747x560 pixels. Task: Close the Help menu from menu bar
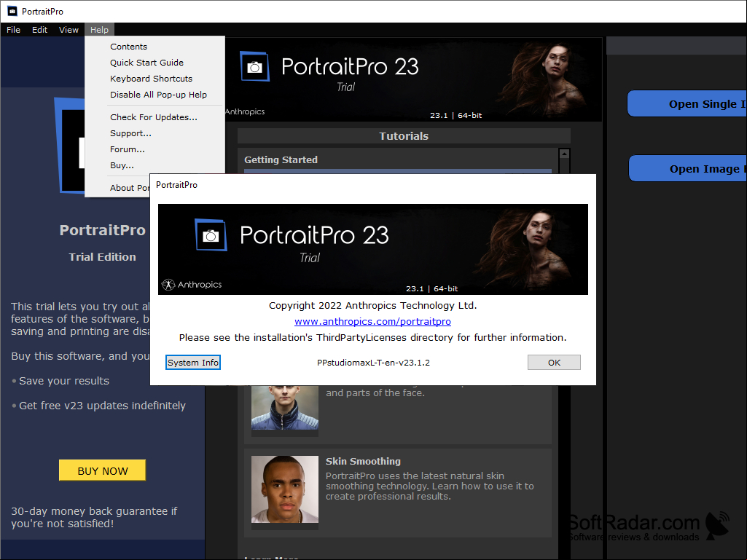point(100,30)
